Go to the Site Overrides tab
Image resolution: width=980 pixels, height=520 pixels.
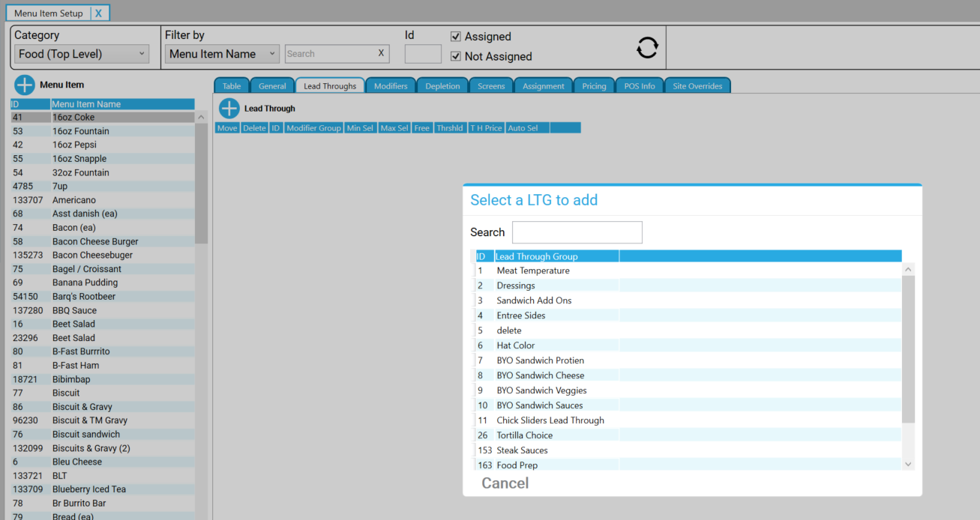coord(697,86)
